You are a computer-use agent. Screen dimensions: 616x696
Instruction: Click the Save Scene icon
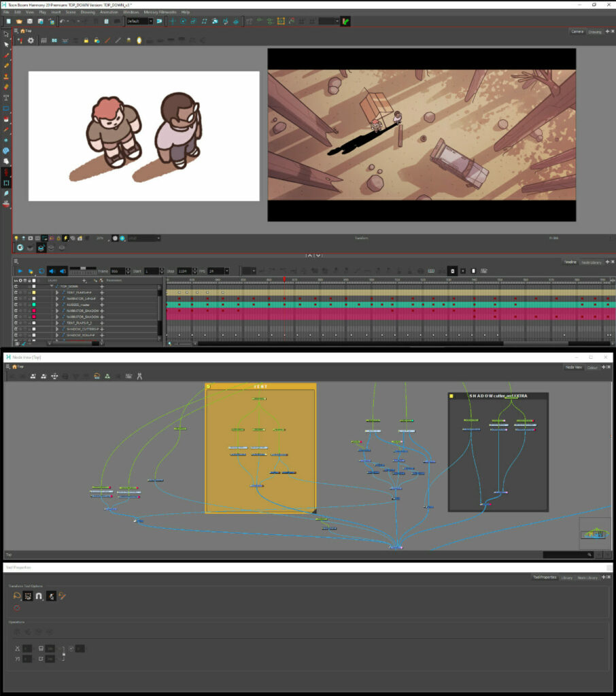[30, 21]
